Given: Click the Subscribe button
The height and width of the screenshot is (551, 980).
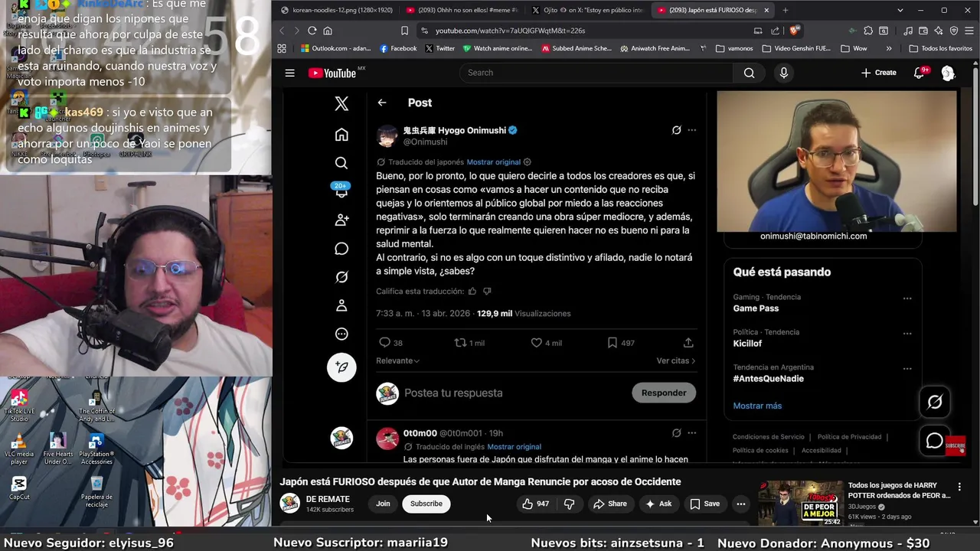Looking at the screenshot, I should (426, 504).
